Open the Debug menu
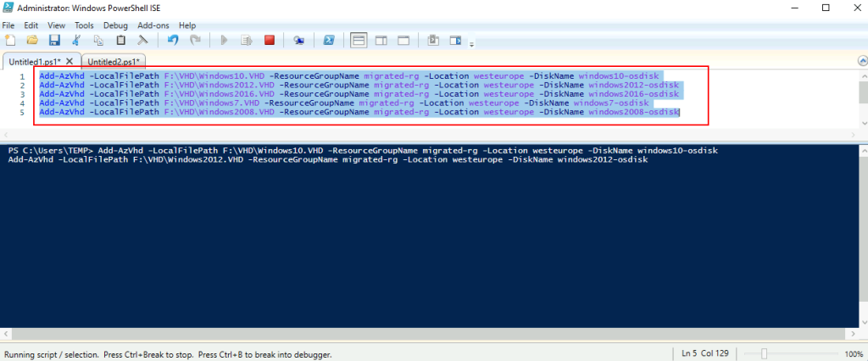The width and height of the screenshot is (868, 361). click(x=115, y=25)
